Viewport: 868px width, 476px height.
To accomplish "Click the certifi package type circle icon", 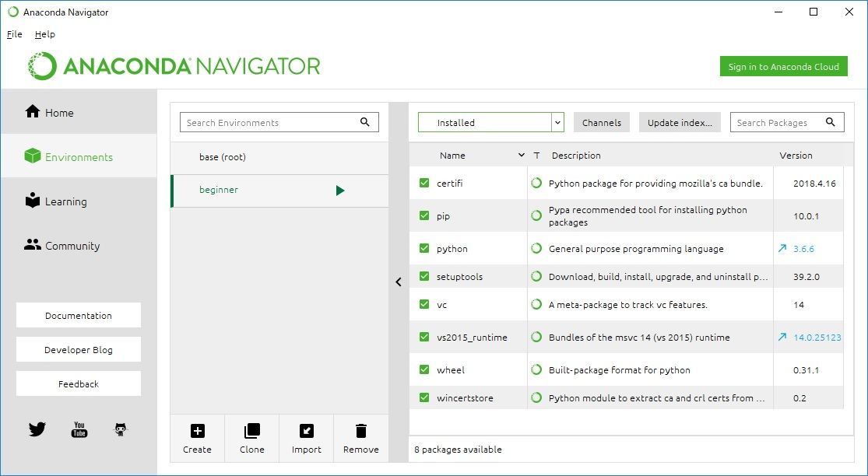I will point(536,183).
